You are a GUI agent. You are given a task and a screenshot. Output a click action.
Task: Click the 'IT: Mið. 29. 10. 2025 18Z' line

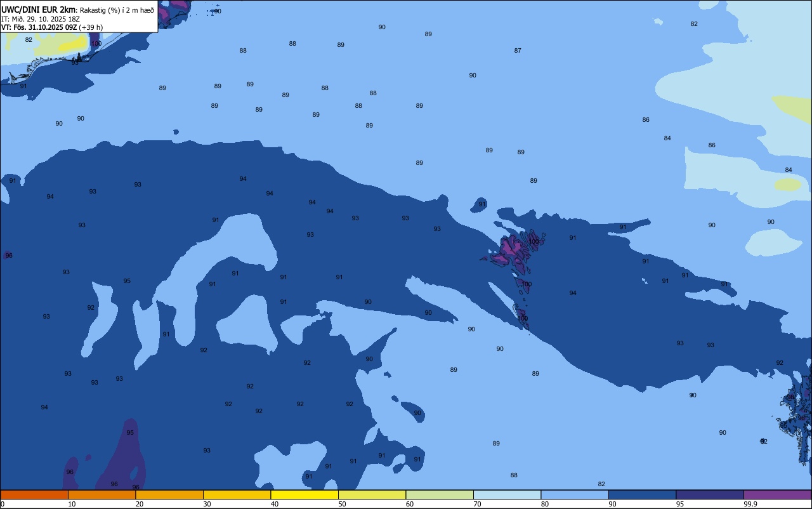41,19
